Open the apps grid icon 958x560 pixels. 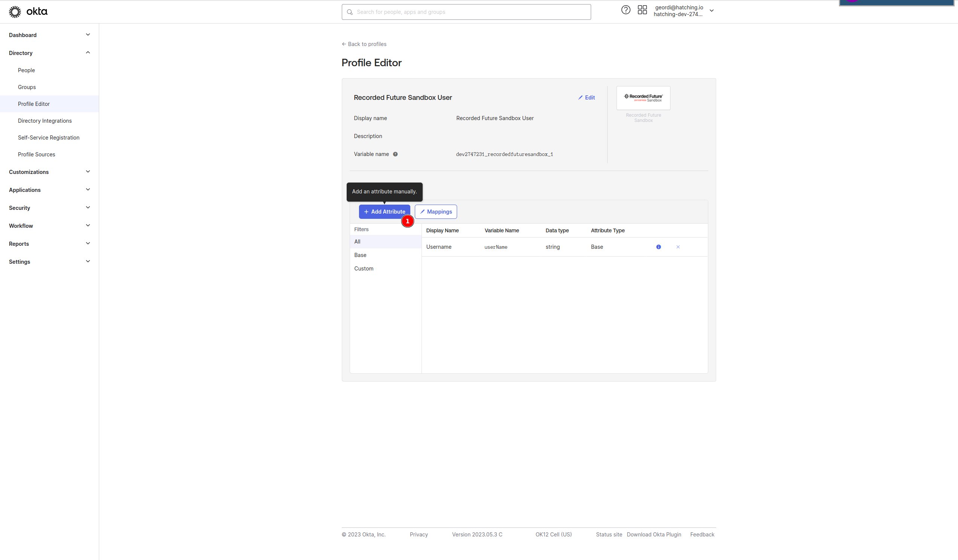(x=642, y=10)
